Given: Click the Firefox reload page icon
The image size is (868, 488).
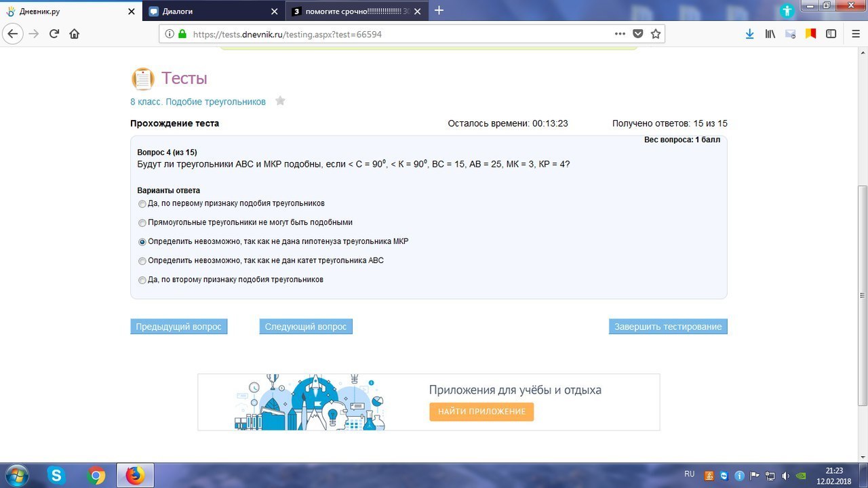Looking at the screenshot, I should (x=54, y=34).
